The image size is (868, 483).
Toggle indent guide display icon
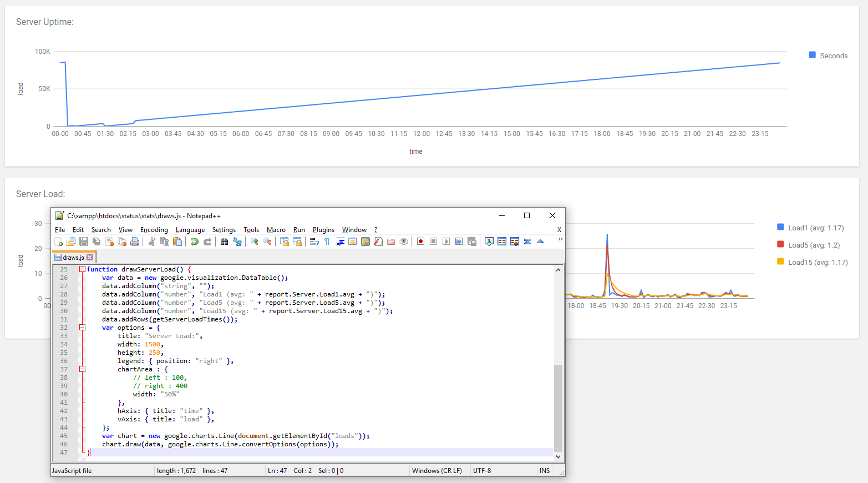[340, 241]
